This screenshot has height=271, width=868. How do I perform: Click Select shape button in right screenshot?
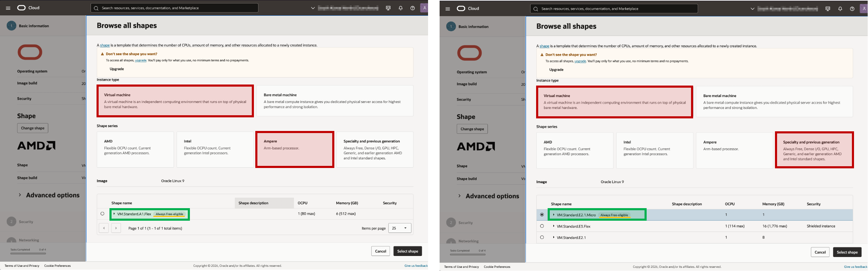[847, 252]
